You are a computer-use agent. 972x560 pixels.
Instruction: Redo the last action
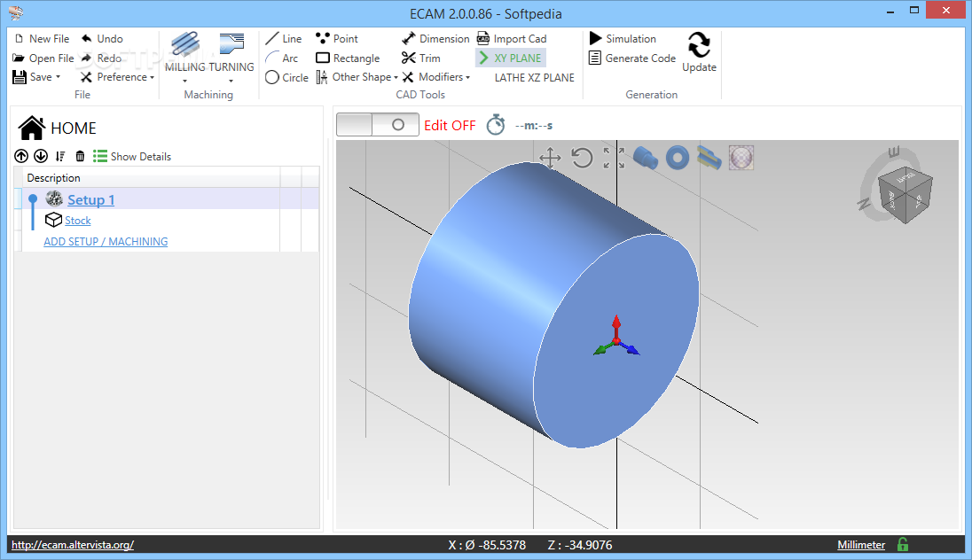coord(102,58)
